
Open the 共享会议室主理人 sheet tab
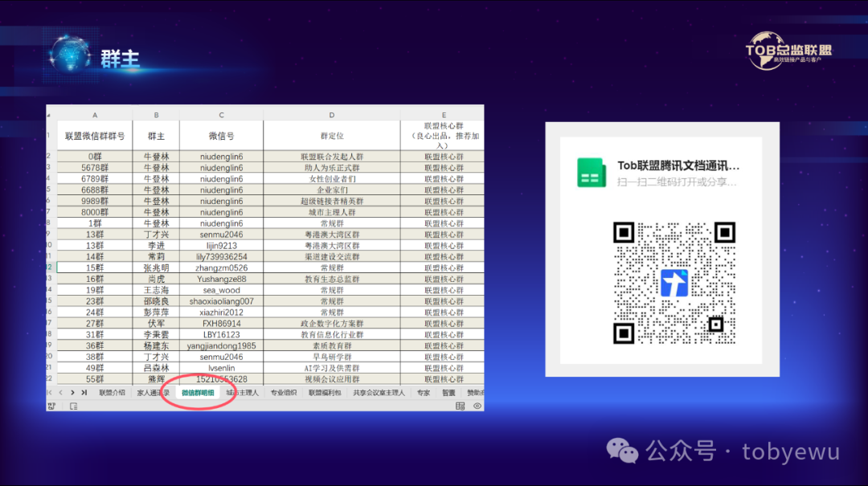click(379, 393)
